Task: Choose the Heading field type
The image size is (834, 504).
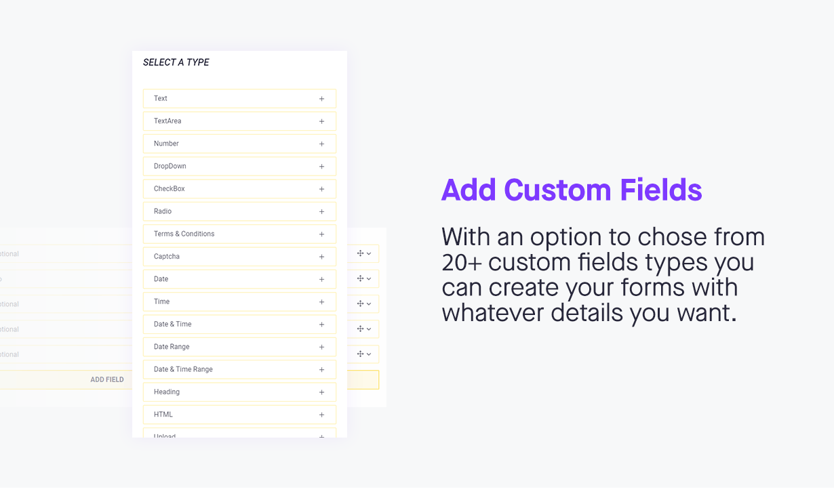Action: tap(239, 392)
